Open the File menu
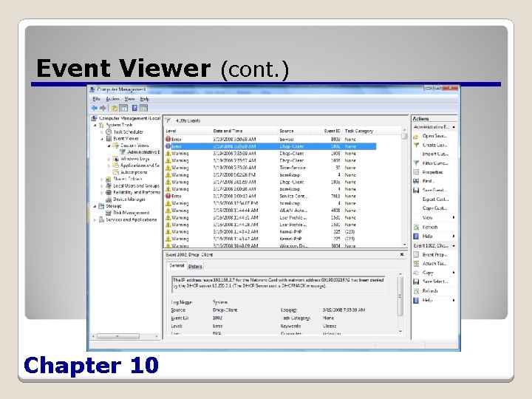Viewport: 532px width, 399px height. [96, 99]
